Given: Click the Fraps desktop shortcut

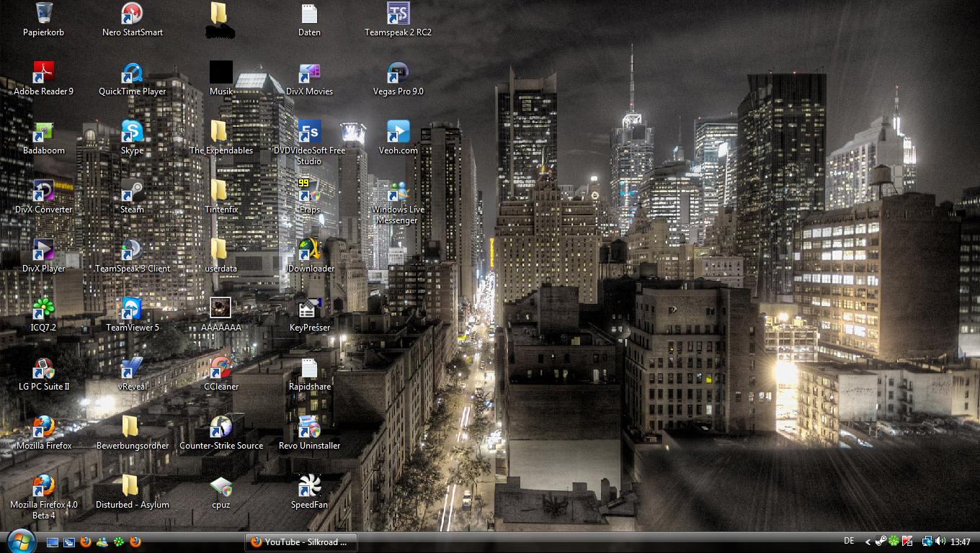Looking at the screenshot, I should tap(309, 191).
